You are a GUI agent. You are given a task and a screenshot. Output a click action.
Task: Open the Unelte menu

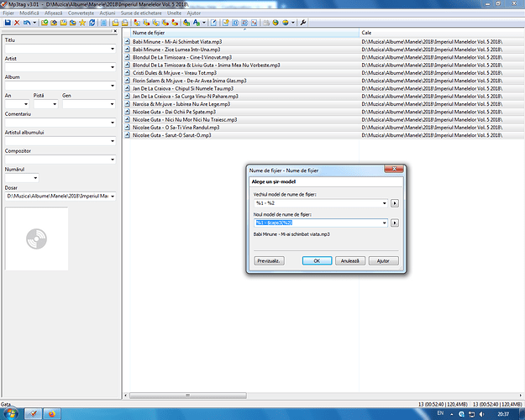click(x=174, y=13)
